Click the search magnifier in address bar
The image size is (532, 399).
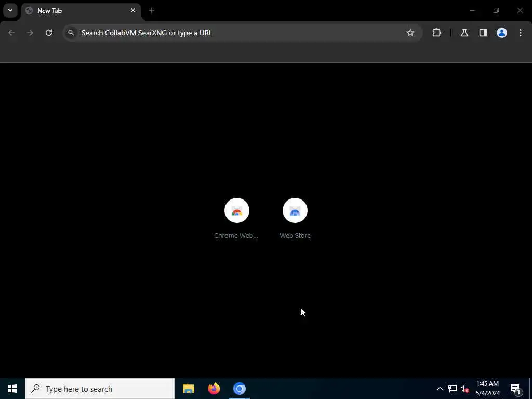(x=71, y=33)
